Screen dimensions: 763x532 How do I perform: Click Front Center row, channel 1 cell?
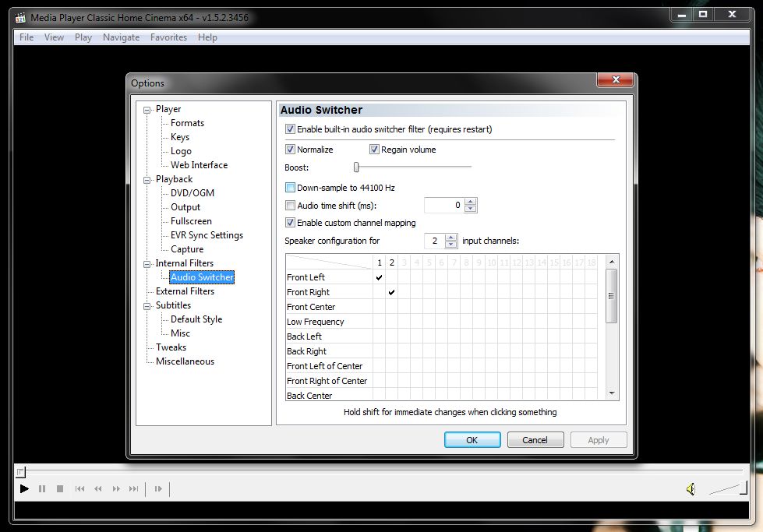tap(379, 307)
